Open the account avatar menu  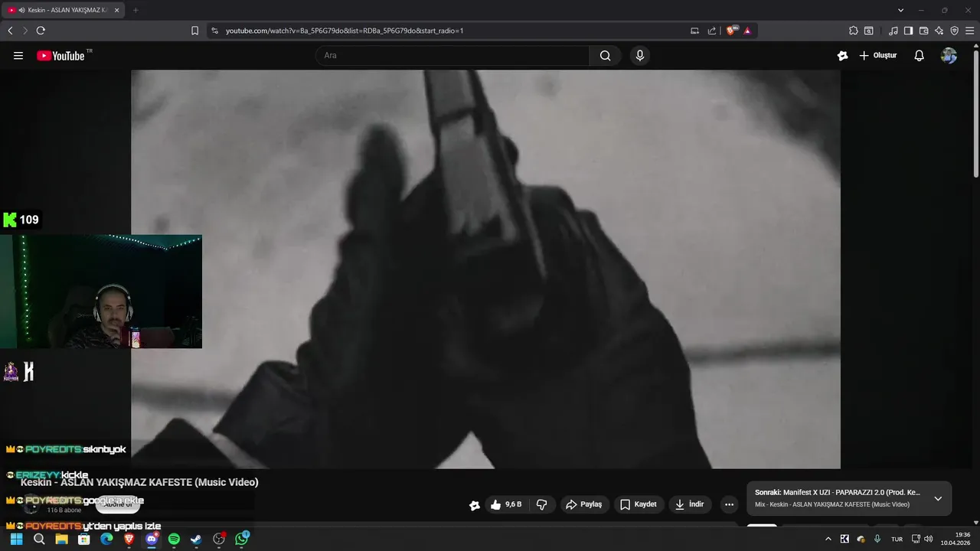pos(949,56)
